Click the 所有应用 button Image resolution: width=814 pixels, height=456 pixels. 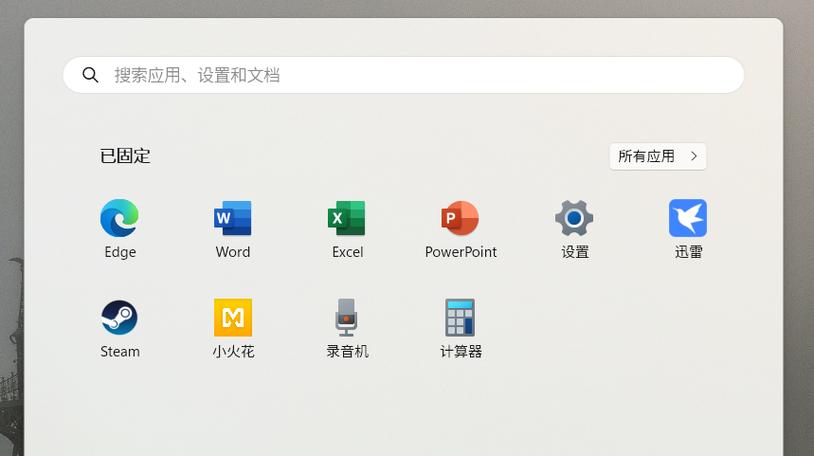[658, 156]
